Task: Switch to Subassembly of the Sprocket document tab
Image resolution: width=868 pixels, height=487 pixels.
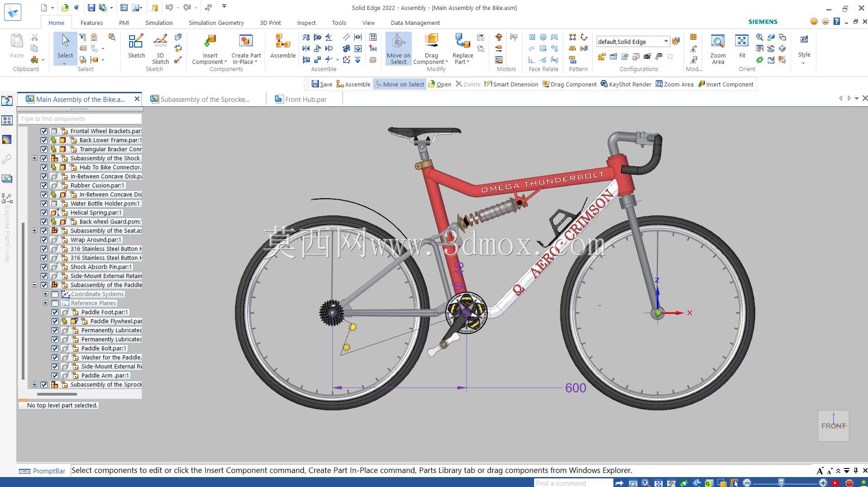Action: click(x=205, y=99)
